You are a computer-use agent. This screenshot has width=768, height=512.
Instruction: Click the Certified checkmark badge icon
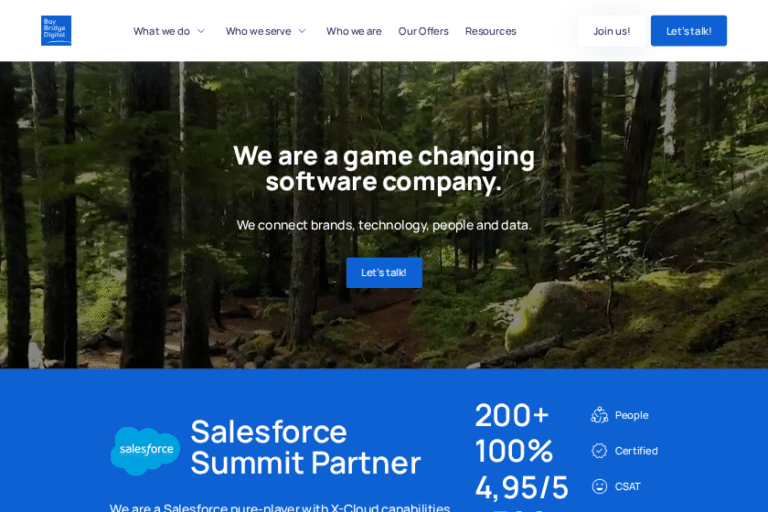coord(599,451)
